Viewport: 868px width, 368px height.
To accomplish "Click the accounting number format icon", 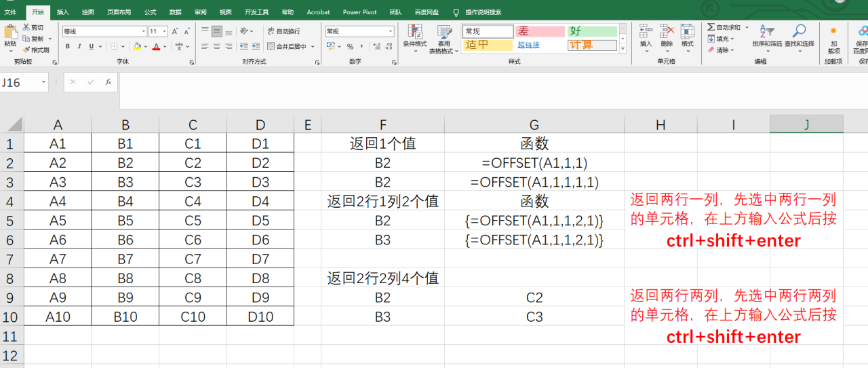I will (330, 47).
